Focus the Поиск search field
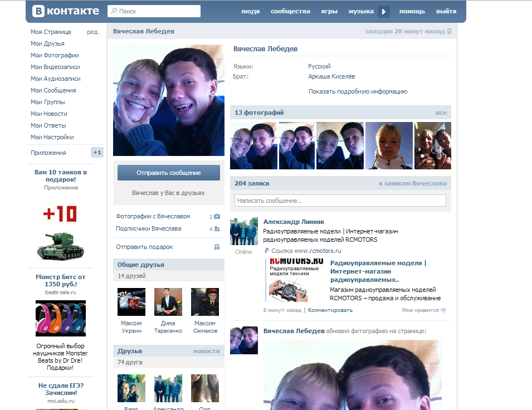The width and height of the screenshot is (532, 410). point(154,11)
